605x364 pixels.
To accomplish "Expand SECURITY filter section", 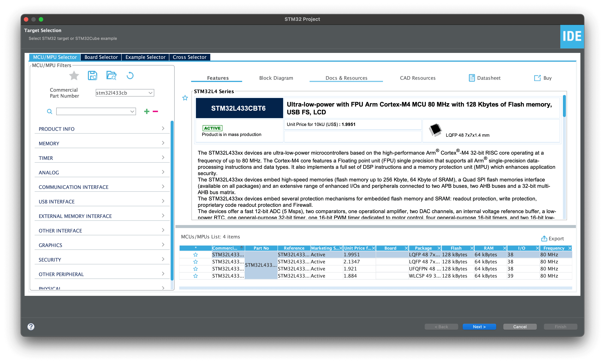I will 102,259.
